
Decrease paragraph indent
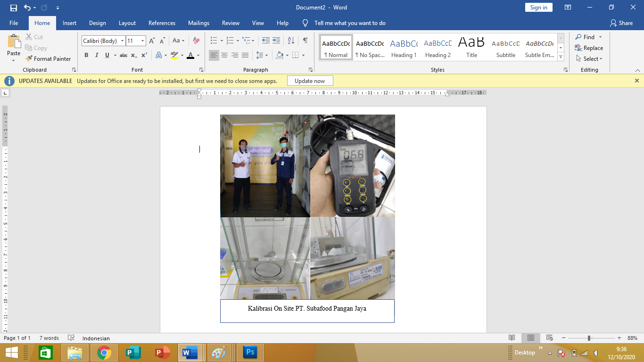tap(266, 41)
